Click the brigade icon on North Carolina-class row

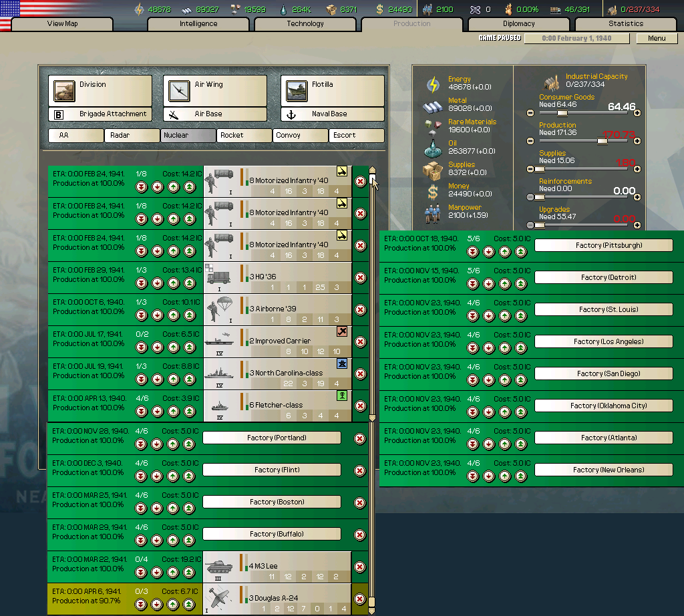[342, 363]
